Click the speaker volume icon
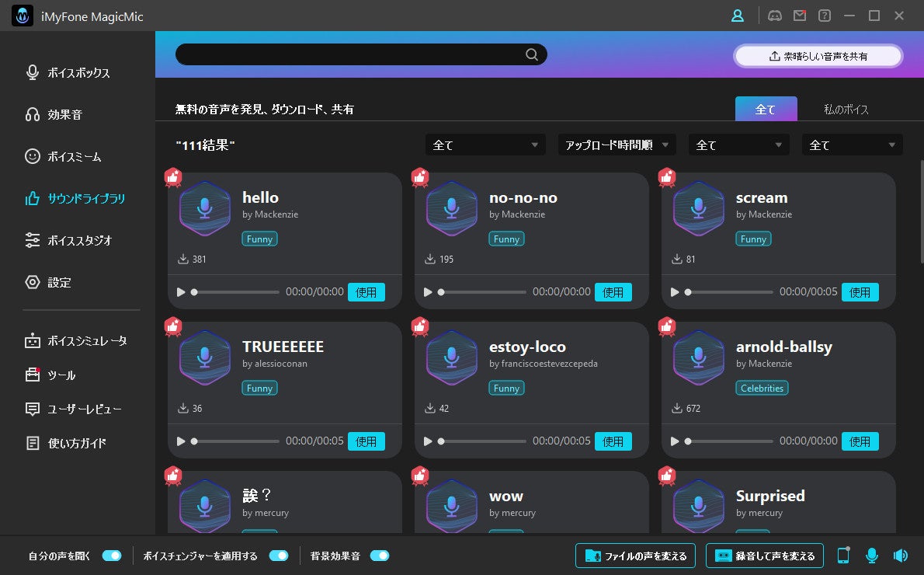 coord(901,555)
